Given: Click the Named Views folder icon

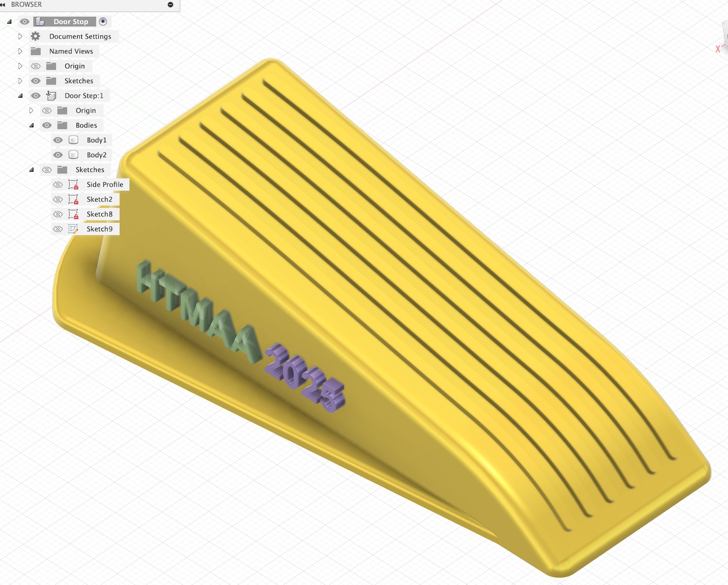Looking at the screenshot, I should tap(36, 51).
